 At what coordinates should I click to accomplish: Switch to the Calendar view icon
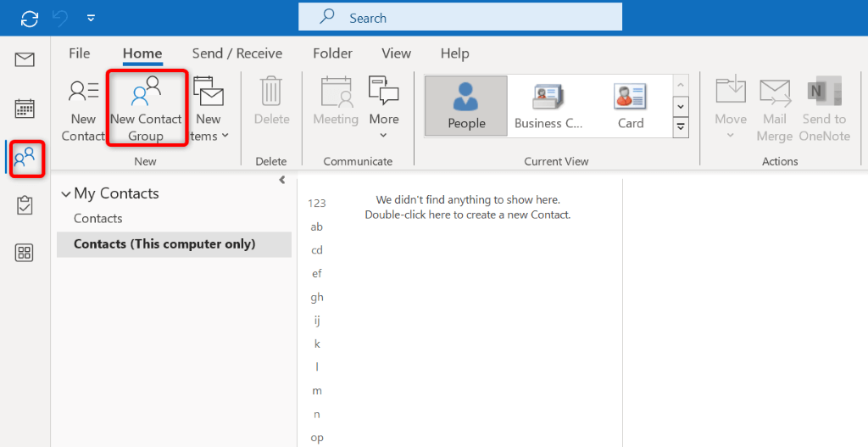25,109
